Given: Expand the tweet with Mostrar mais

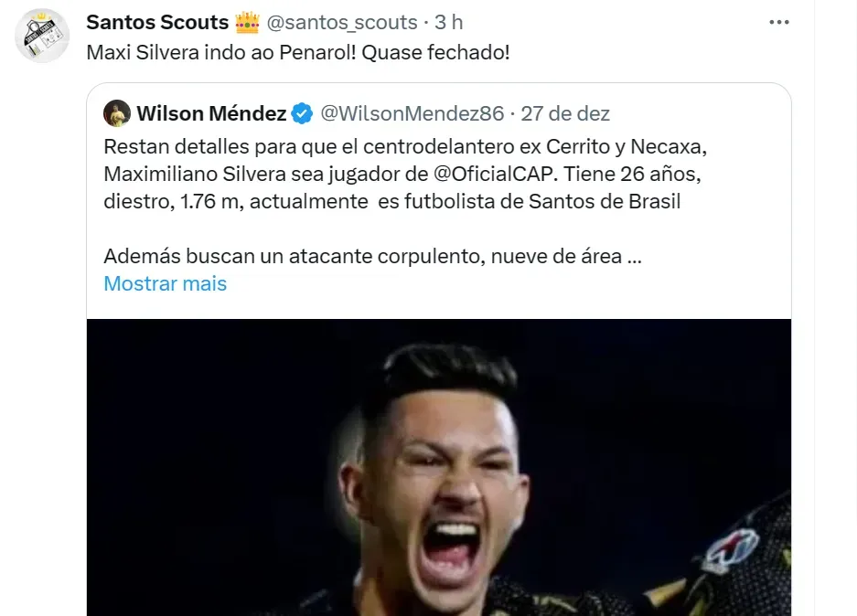Looking at the screenshot, I should point(165,283).
